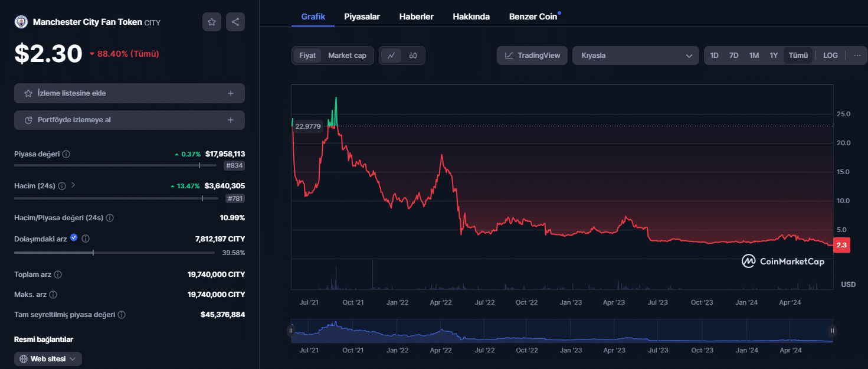This screenshot has width=868, height=369.
Task: Click the $3,640,305 volume value
Action: pyautogui.click(x=224, y=185)
